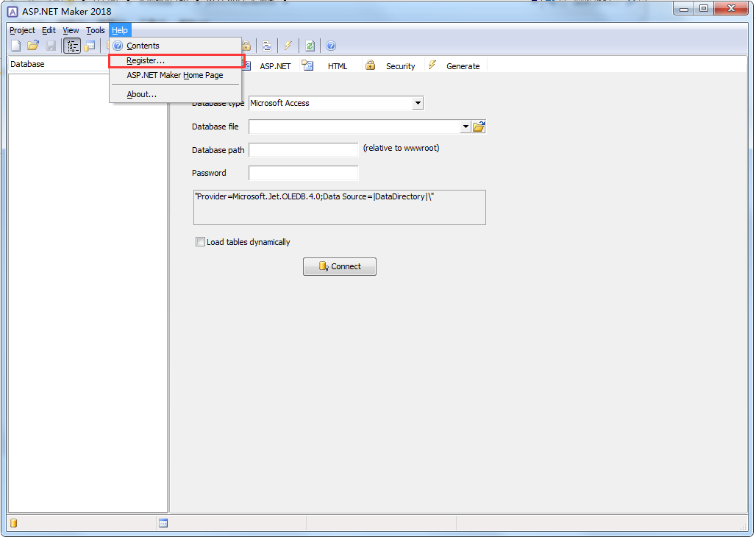Click the Connect button

tap(340, 266)
